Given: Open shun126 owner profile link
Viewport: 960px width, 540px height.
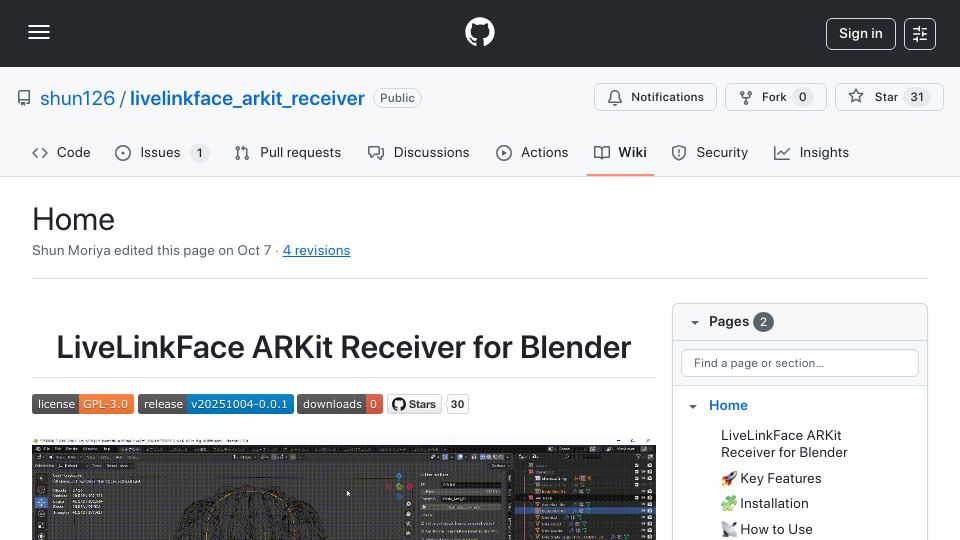Looking at the screenshot, I should 77,98.
